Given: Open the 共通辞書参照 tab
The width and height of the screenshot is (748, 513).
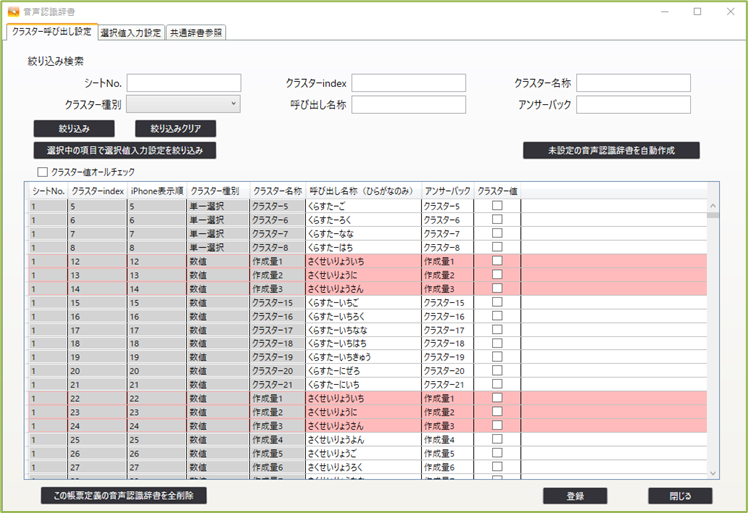Looking at the screenshot, I should click(196, 32).
